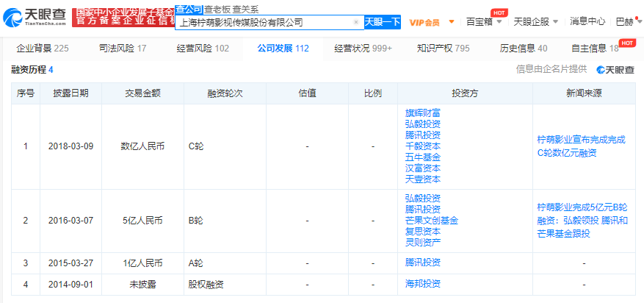Screen dimensions: 644x303
Task: Switch to 经营状况 tab
Action: click(x=363, y=49)
